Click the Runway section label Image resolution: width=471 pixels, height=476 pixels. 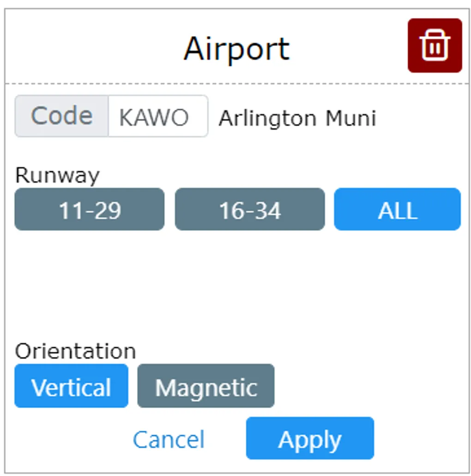[x=57, y=175]
